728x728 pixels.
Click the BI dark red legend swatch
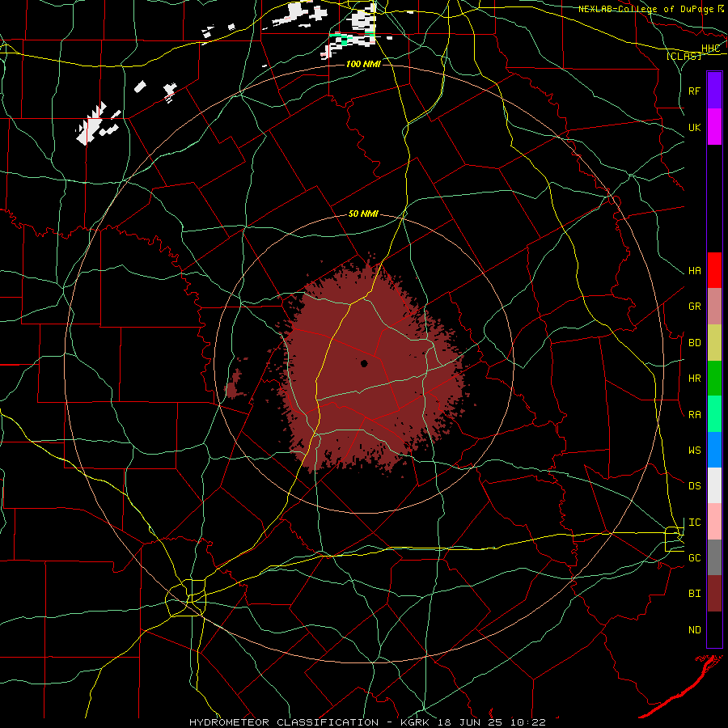[x=714, y=594]
